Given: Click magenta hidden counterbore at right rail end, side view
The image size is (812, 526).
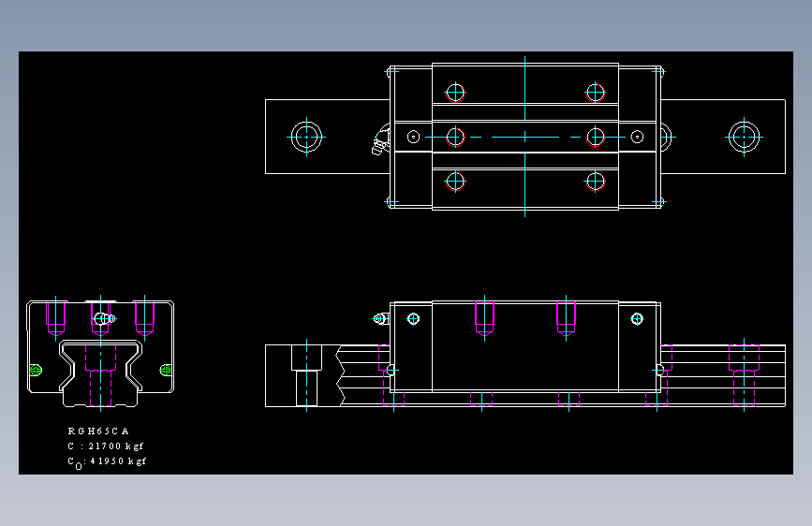Looking at the screenshot, I should 745,375.
